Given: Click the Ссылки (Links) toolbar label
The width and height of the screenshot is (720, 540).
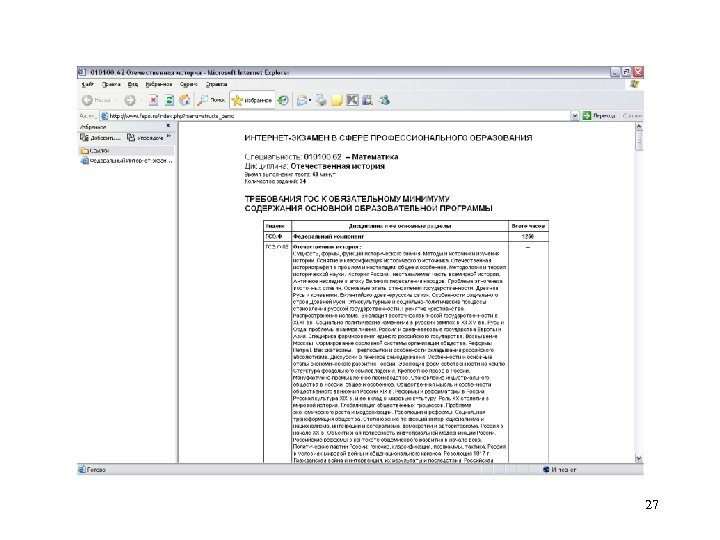Looking at the screenshot, I should [x=632, y=116].
